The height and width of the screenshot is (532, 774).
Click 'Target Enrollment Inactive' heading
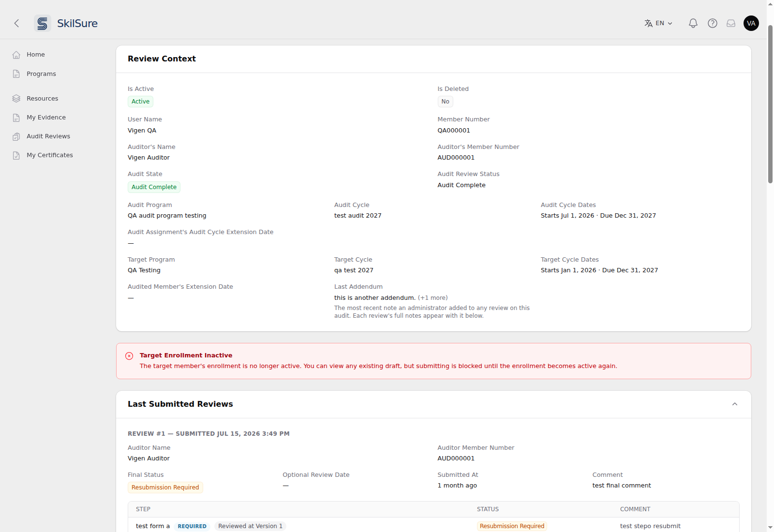pyautogui.click(x=186, y=355)
